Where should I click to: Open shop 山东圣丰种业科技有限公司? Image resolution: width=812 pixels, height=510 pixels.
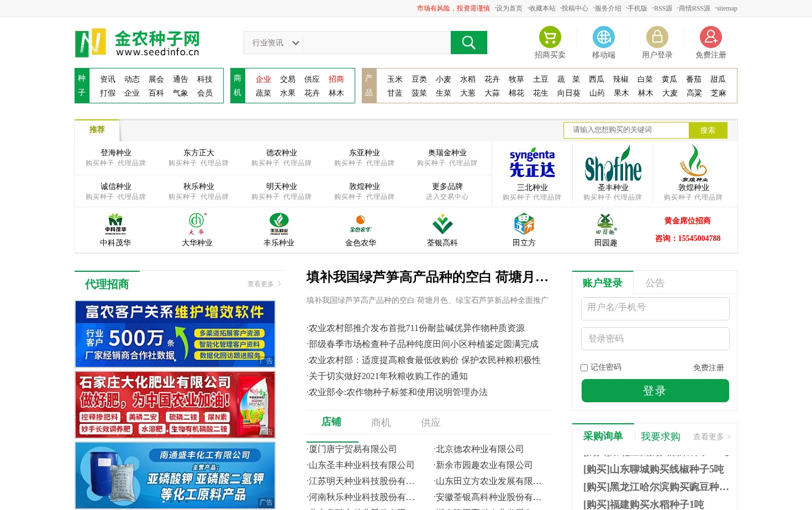point(361,465)
